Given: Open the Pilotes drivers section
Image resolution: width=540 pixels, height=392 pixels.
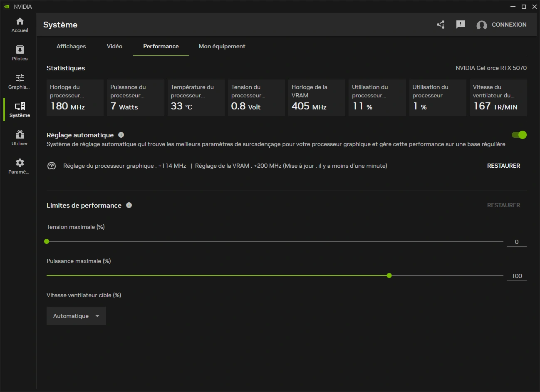Looking at the screenshot, I should click(x=20, y=53).
